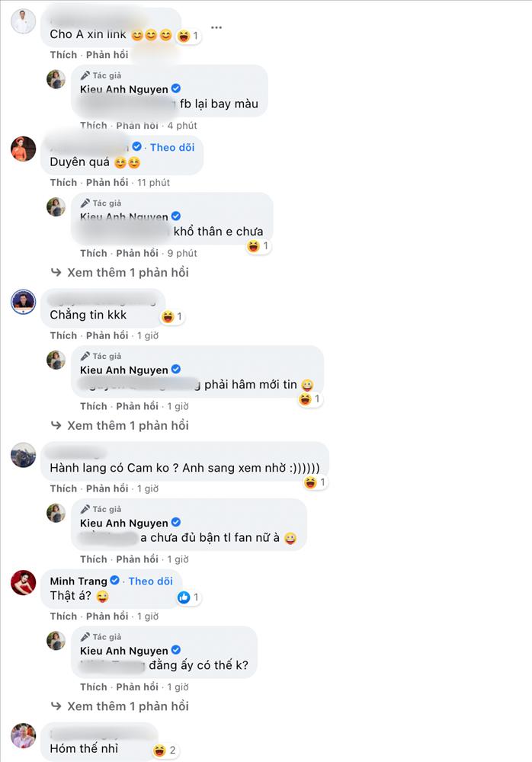
Task: Open Kieu Anh Nguyen's name in 'fb lại bay màu' reply
Action: tap(124, 89)
